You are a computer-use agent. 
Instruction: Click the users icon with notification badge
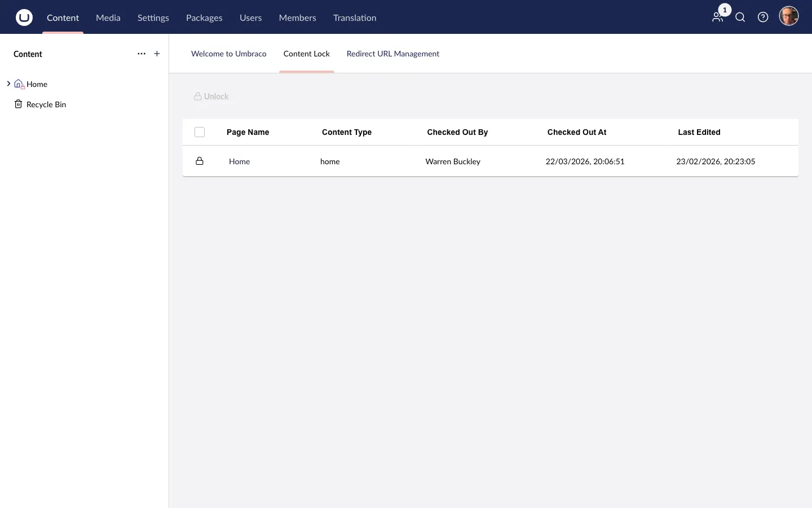717,17
